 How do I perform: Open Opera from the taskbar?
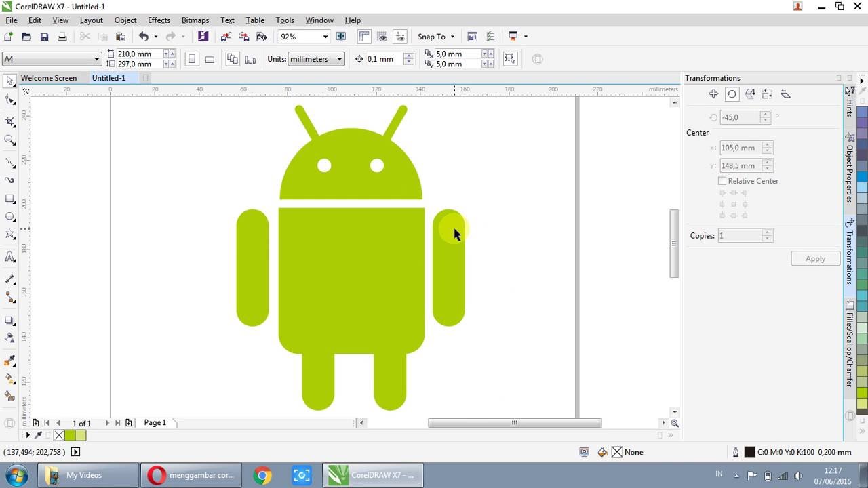tap(193, 475)
